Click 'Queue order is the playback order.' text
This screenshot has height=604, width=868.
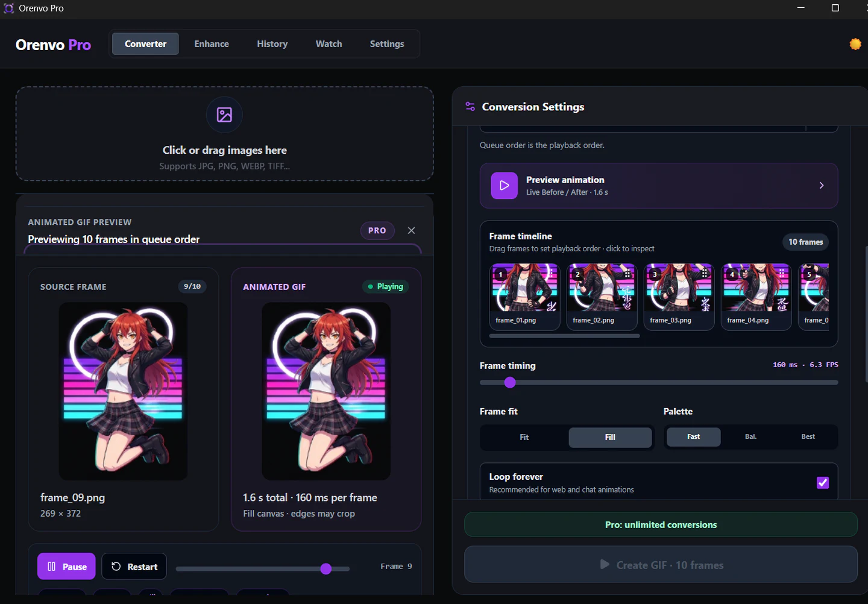point(542,145)
